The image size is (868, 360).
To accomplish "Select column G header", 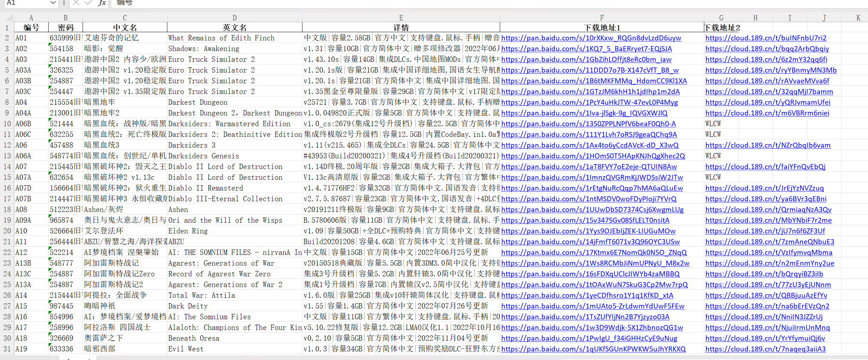I will 721,18.
